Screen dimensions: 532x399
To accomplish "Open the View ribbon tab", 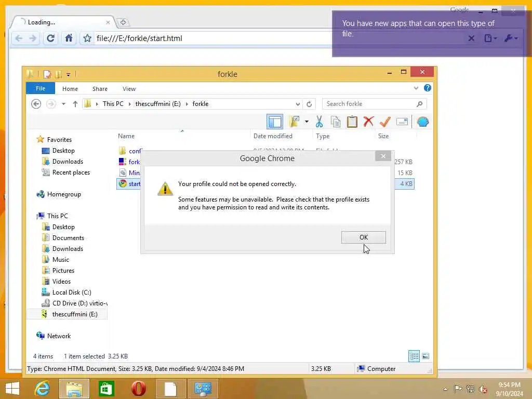I will pyautogui.click(x=129, y=89).
